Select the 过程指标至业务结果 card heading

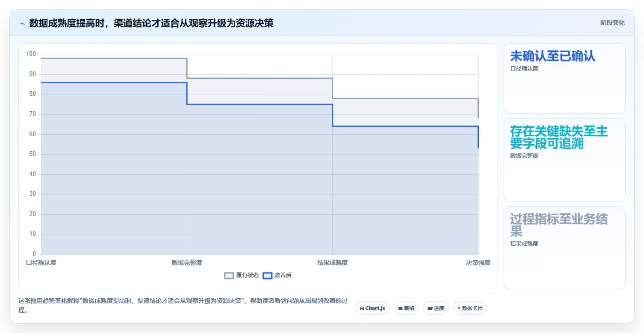click(559, 225)
